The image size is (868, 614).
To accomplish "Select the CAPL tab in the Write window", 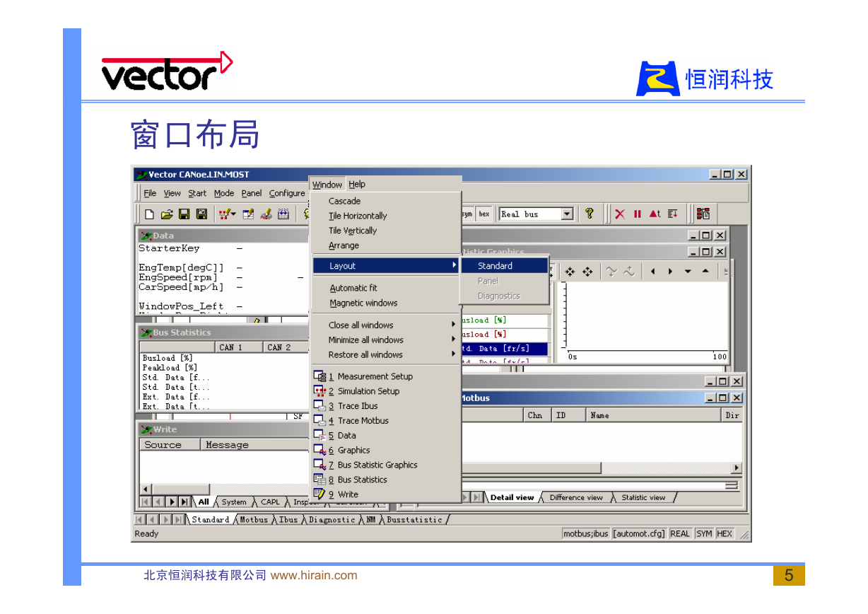I will click(270, 502).
